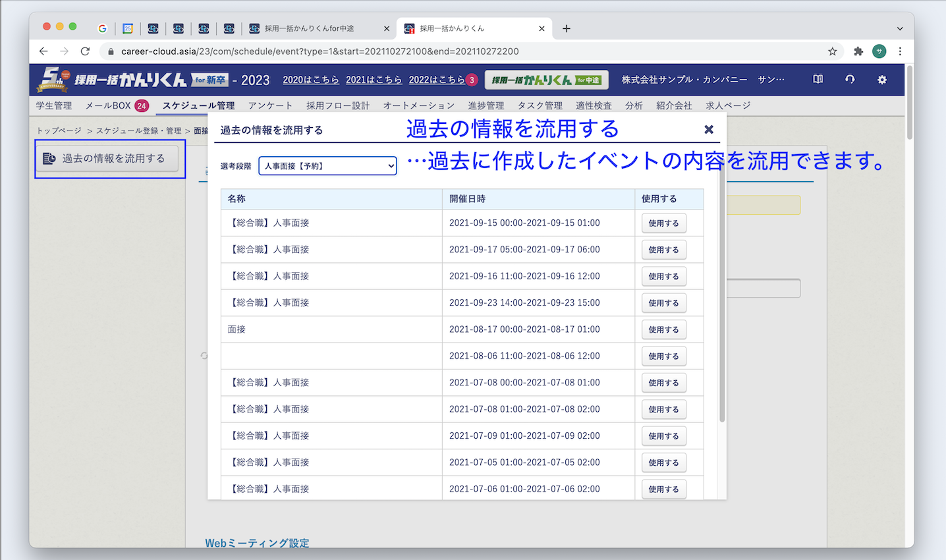Reload the page using browser refresh icon
Viewport: 946px width, 560px height.
pyautogui.click(x=85, y=51)
